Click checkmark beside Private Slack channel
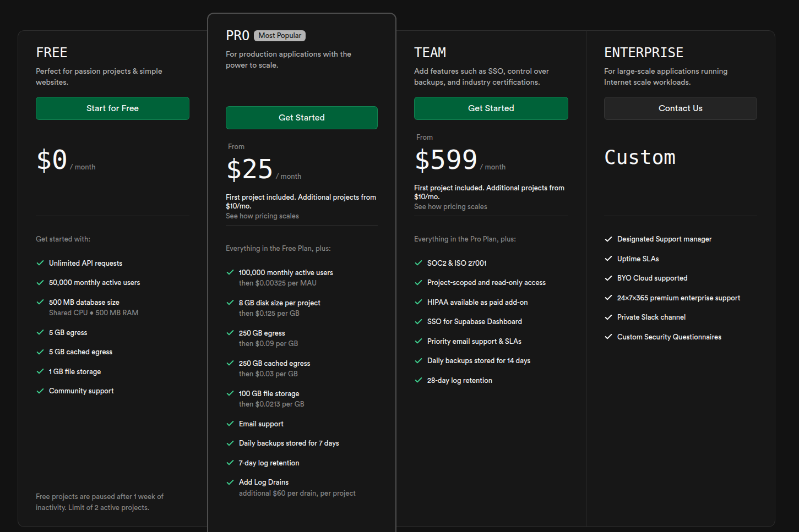Screen dimensions: 799x532 (x=608, y=317)
